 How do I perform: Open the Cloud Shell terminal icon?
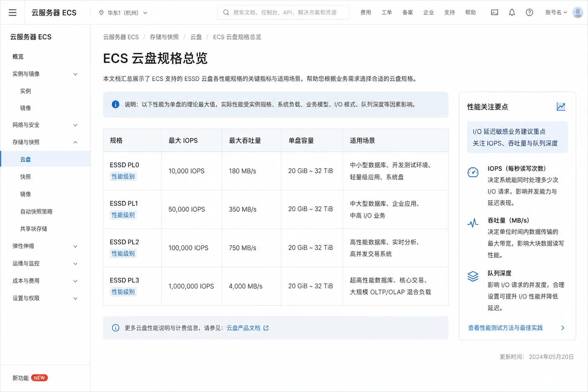click(x=495, y=13)
